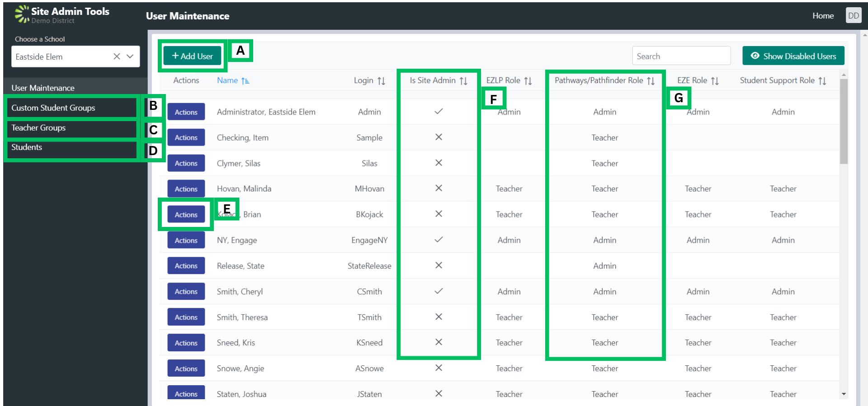Click site admin X for Sneed, Kris
This screenshot has width=868, height=406.
pyautogui.click(x=439, y=342)
